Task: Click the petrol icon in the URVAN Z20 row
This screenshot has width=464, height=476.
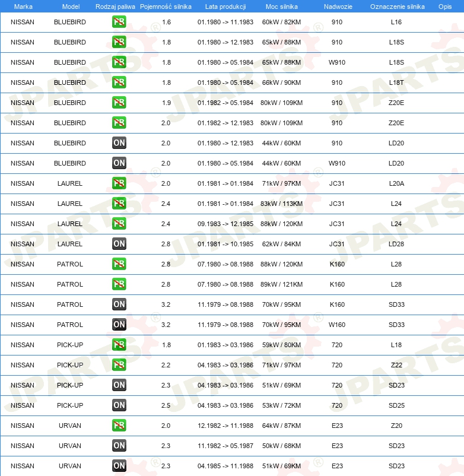Action: click(119, 426)
